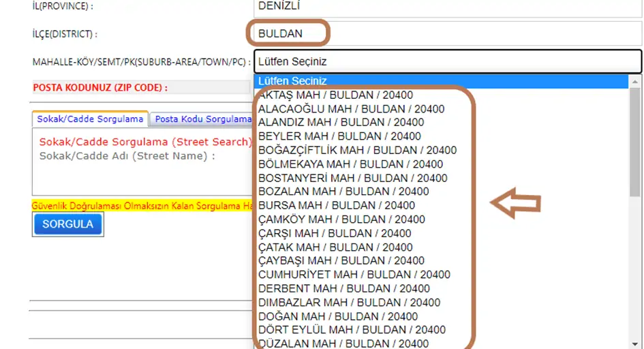The image size is (644, 349).
Task: Pick ALANDIZ MAH / BULDAN option
Action: click(341, 123)
